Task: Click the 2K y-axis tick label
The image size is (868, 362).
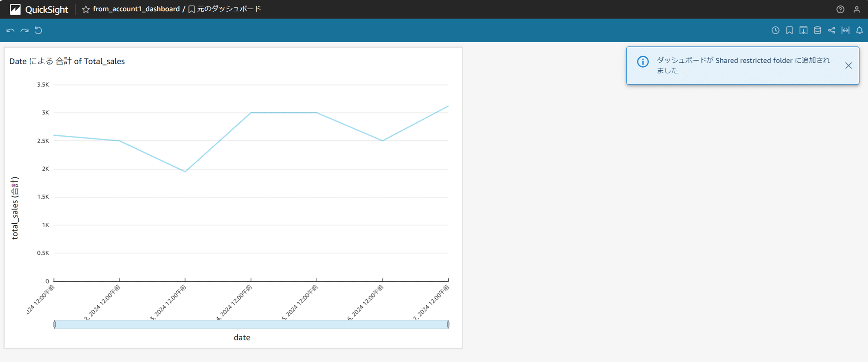Action: 45,169
